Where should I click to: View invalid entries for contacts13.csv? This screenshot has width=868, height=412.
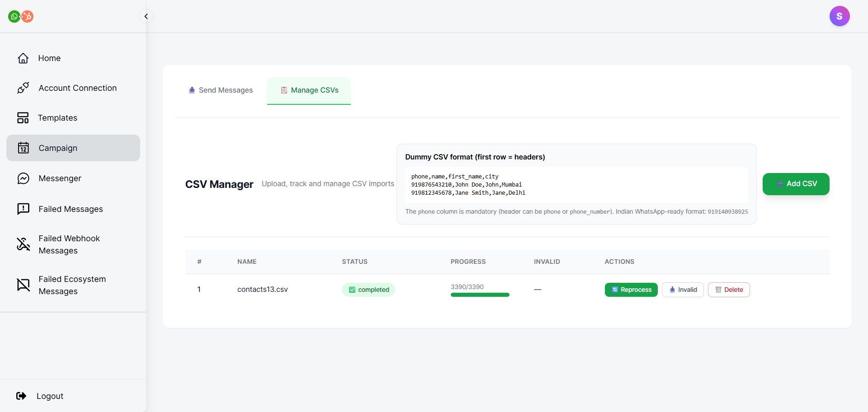pos(683,290)
